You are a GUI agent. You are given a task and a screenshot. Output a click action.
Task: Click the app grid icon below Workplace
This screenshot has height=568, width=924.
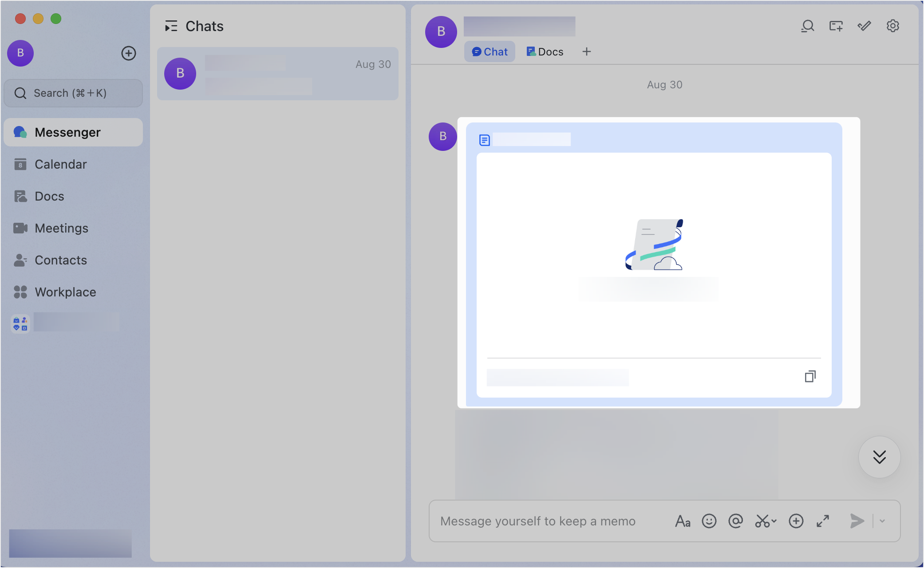click(x=20, y=323)
